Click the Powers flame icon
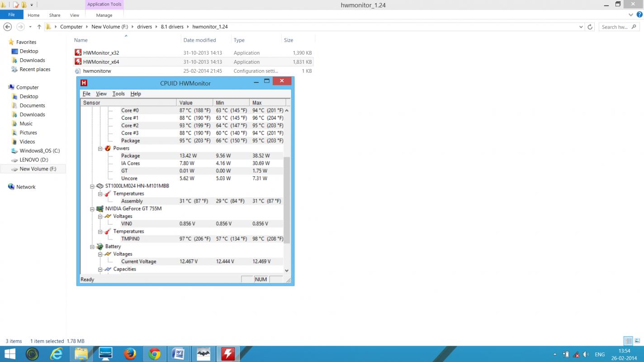The width and height of the screenshot is (644, 362). [x=108, y=148]
